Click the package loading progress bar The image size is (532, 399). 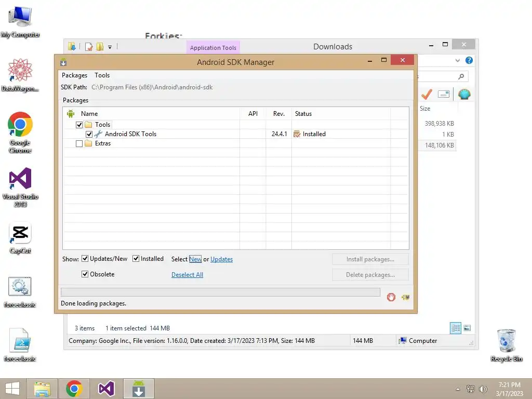(220, 292)
